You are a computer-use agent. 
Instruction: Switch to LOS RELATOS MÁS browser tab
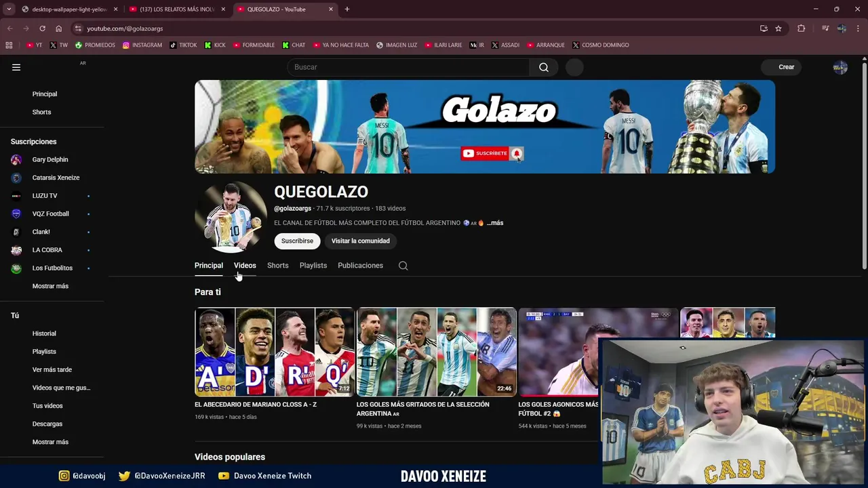tap(176, 9)
